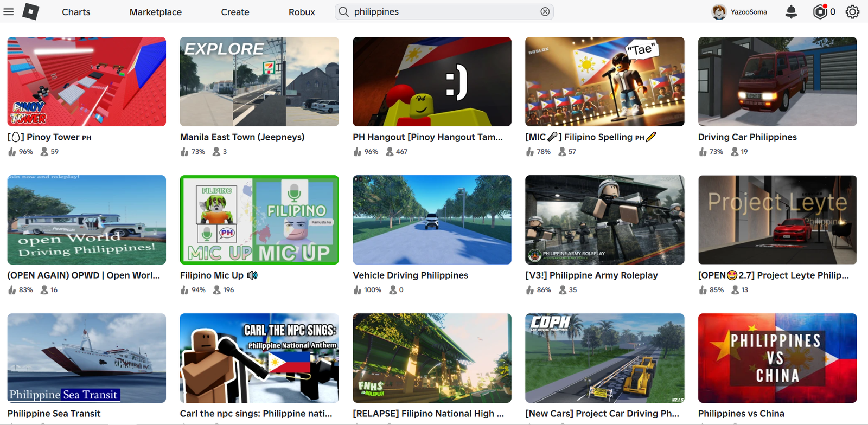Open the Manila East Town (Jeepneys) title
This screenshot has width=868, height=425.
point(242,137)
